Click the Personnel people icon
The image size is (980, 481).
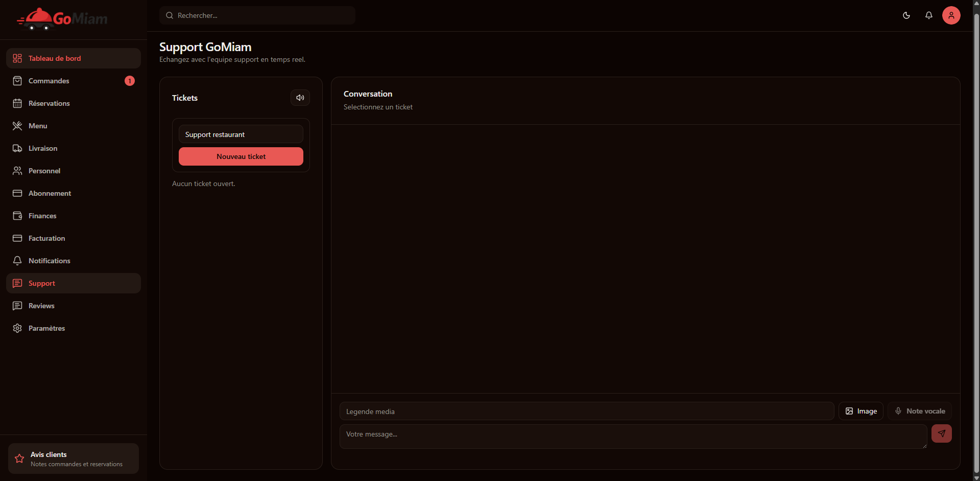tap(17, 171)
